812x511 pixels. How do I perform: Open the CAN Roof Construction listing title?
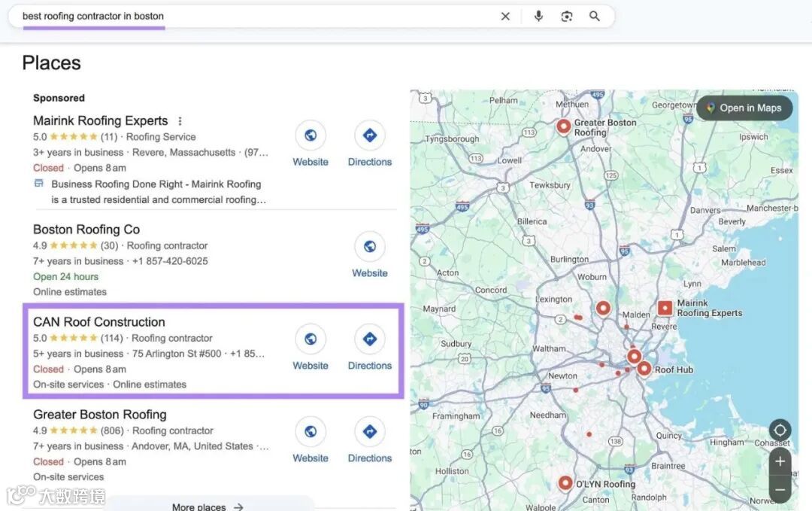tap(99, 322)
